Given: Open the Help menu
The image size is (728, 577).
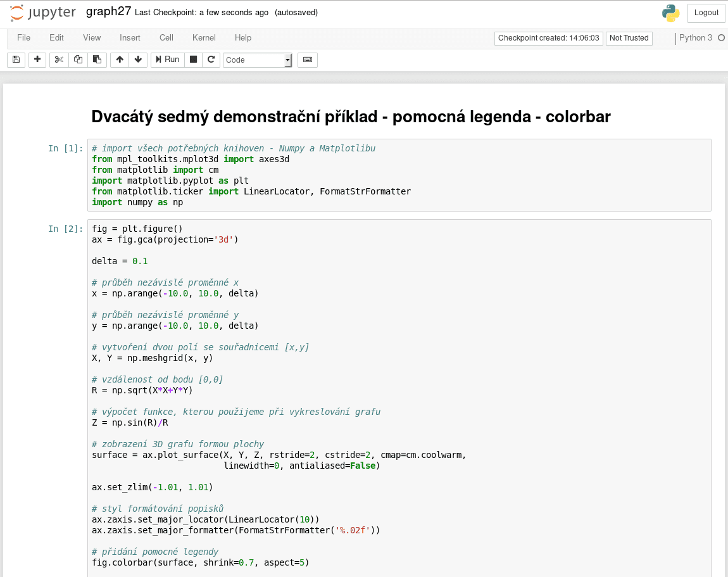Looking at the screenshot, I should click(243, 38).
